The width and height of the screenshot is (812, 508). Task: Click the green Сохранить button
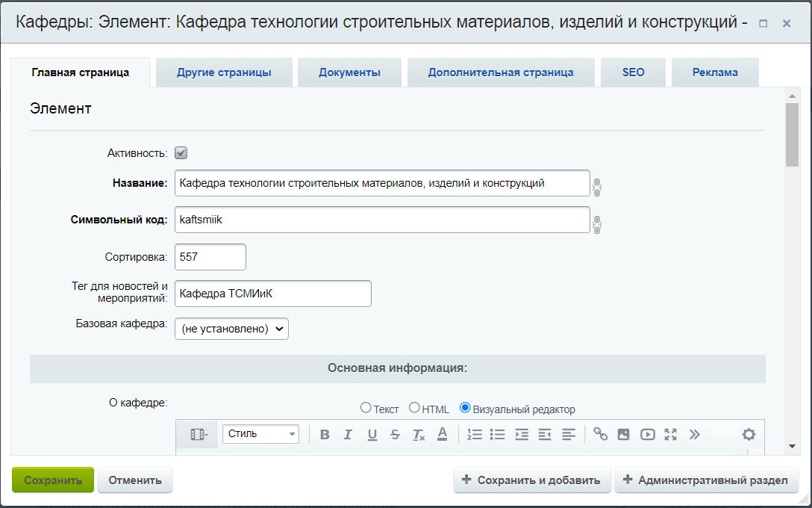[53, 480]
